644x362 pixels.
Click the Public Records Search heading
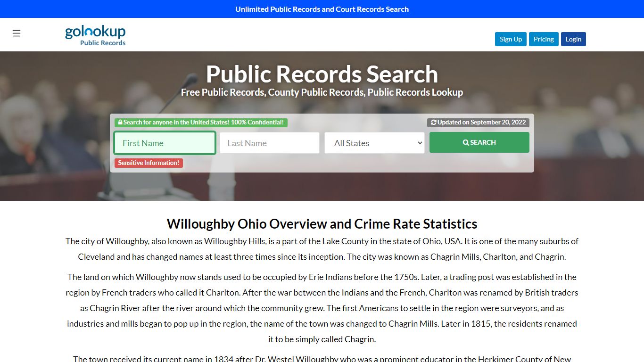(322, 74)
